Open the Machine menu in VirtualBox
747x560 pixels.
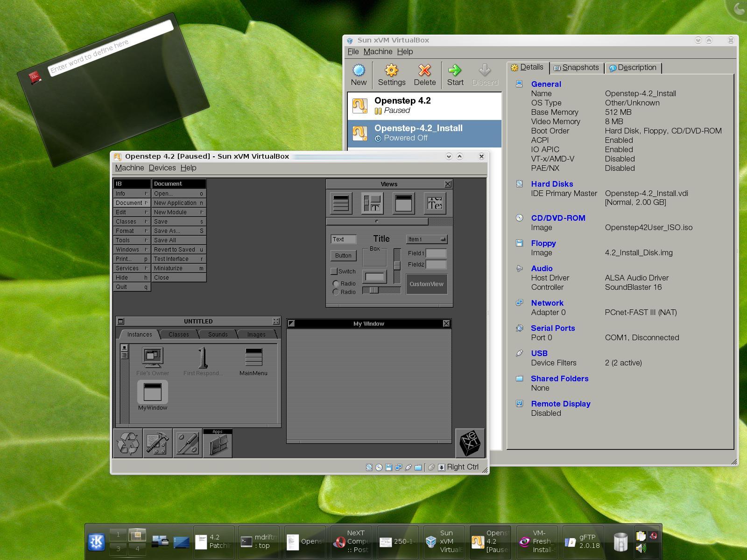pyautogui.click(x=378, y=51)
